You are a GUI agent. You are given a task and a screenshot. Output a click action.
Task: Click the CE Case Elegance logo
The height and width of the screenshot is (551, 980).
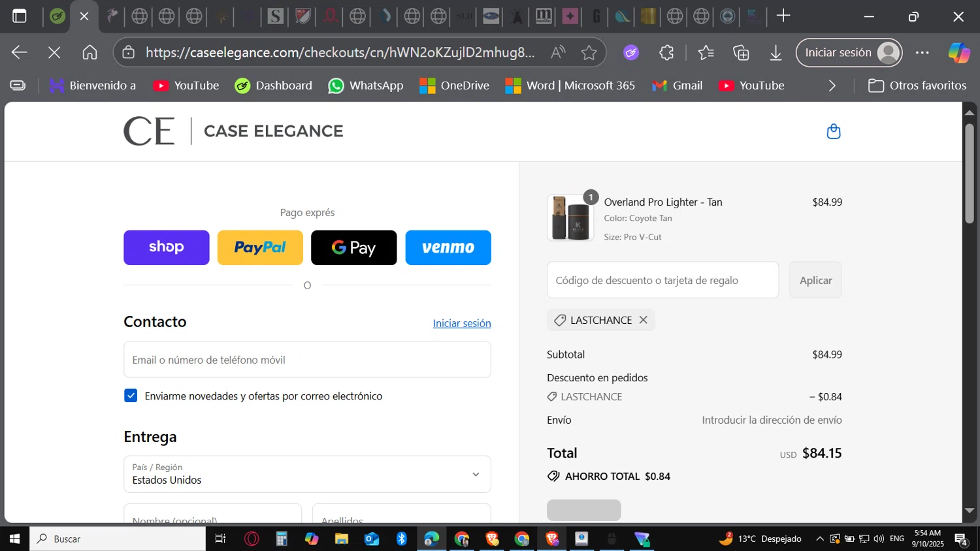coord(233,131)
